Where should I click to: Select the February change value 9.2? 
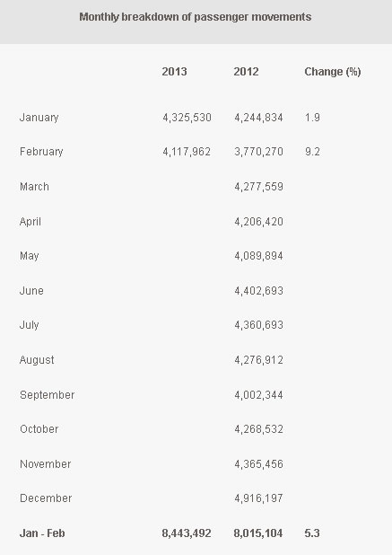pos(312,152)
